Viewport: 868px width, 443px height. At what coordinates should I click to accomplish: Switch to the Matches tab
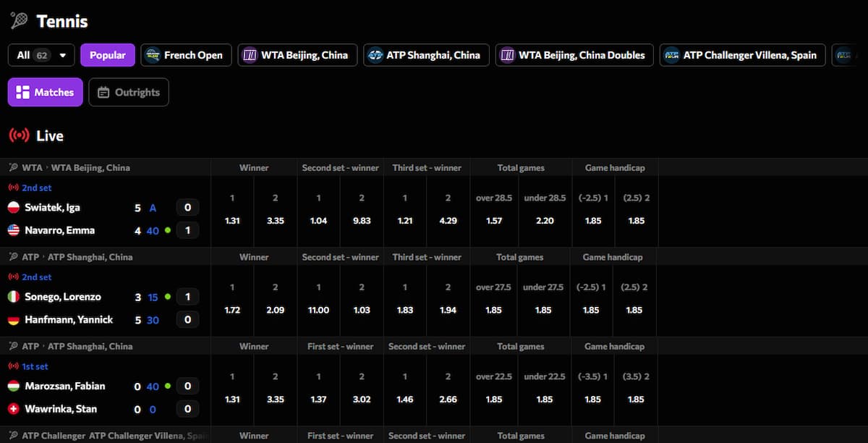(x=46, y=93)
